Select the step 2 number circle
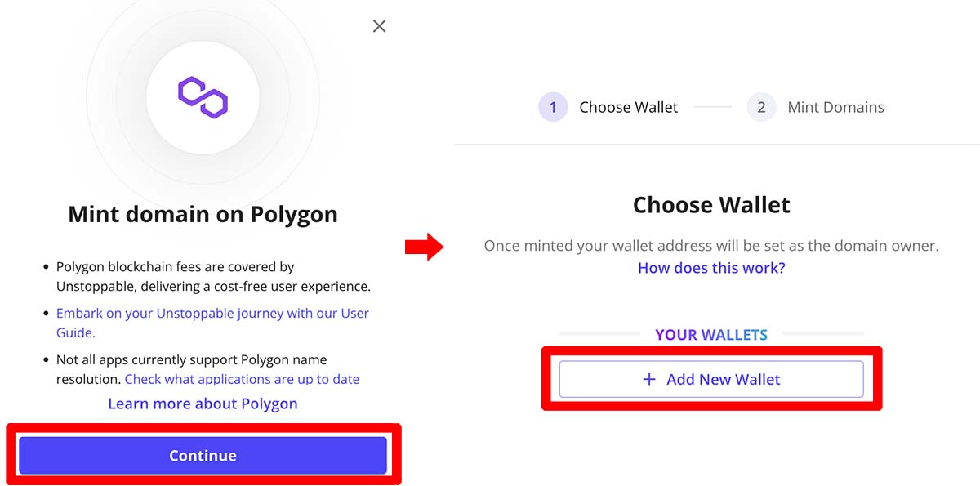Screen dimensions: 980x486 pos(761,107)
